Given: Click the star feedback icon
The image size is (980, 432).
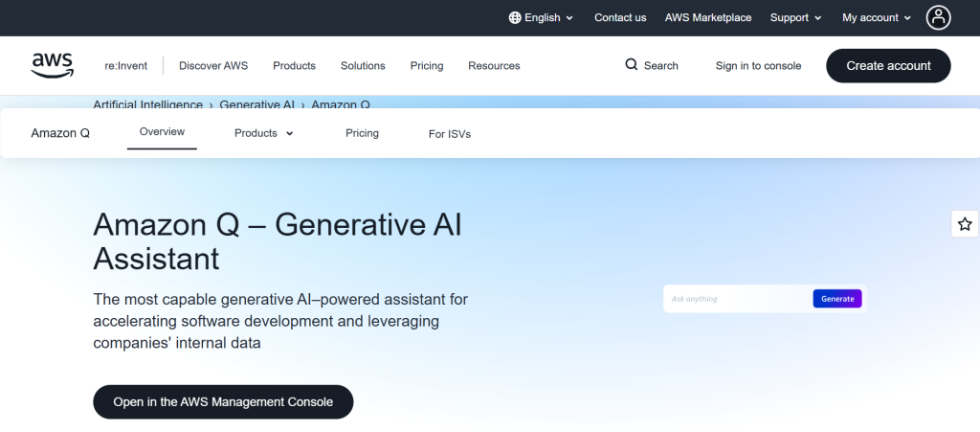Looking at the screenshot, I should [965, 224].
